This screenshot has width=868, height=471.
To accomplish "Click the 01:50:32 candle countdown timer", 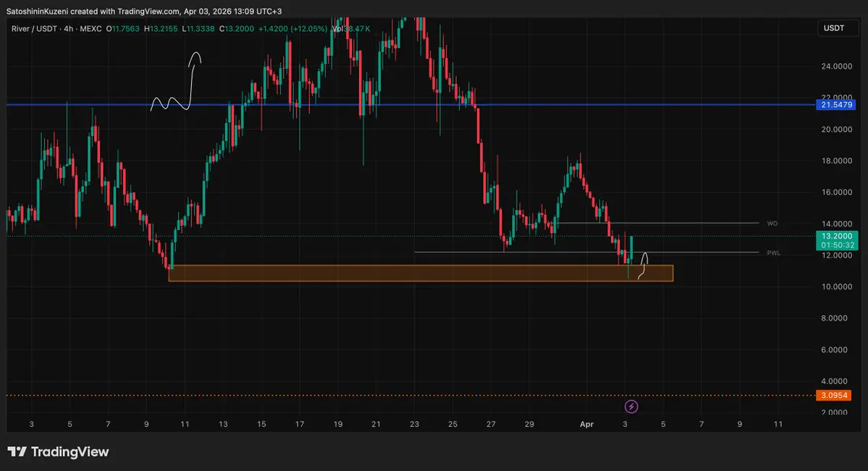I will pos(837,245).
